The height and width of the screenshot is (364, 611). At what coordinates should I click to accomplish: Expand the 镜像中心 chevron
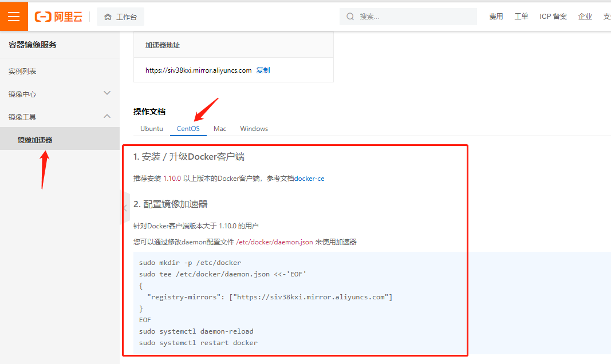[x=107, y=93]
